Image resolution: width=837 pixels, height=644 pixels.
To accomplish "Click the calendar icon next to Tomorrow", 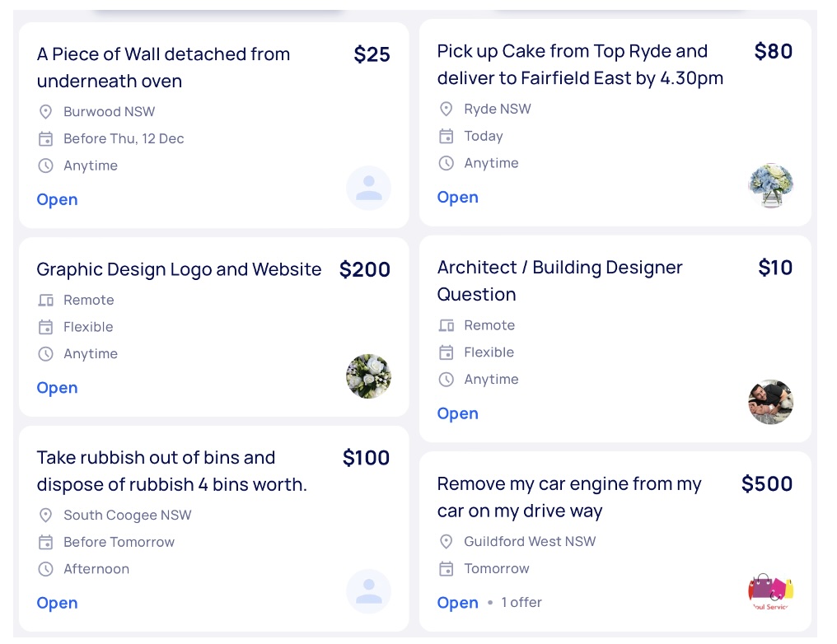I will coord(447,568).
